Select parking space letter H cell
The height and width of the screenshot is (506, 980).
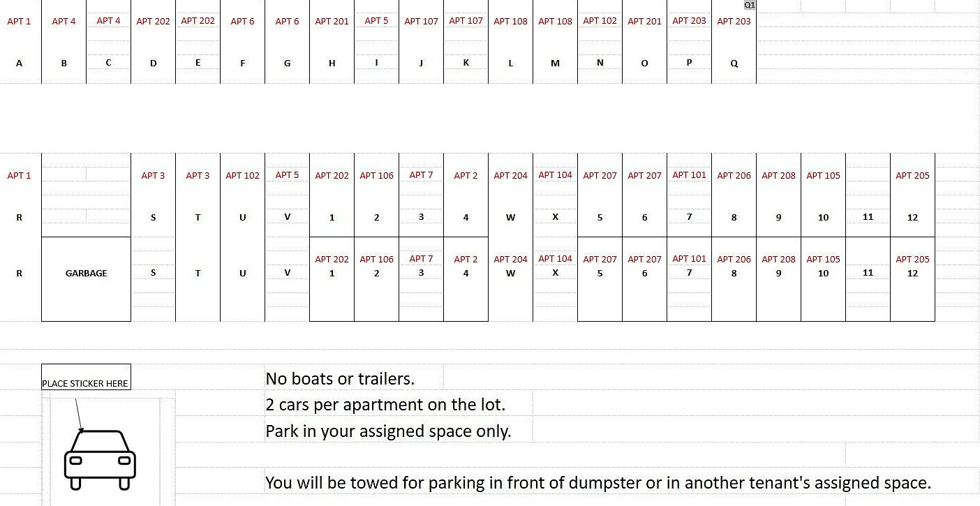[x=332, y=63]
